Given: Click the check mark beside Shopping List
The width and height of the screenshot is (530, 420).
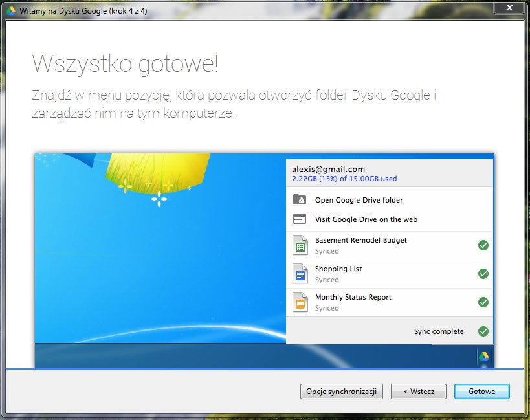Looking at the screenshot, I should 483,274.
